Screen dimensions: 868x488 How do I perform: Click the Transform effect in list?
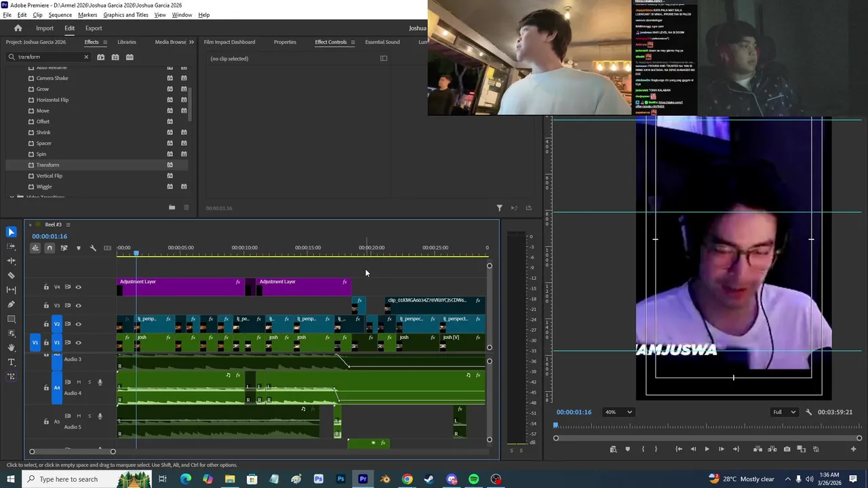47,165
